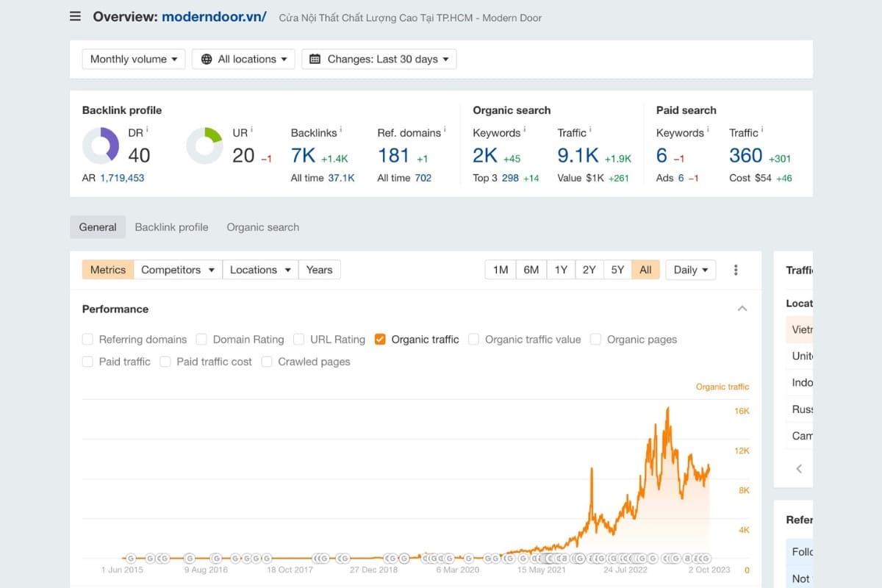
Task: Open the Locations dropdown
Action: [260, 270]
